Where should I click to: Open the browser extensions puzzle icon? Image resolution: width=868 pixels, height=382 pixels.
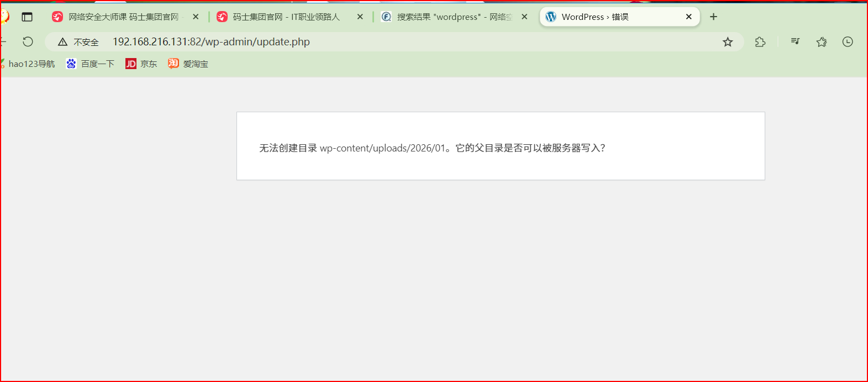760,42
